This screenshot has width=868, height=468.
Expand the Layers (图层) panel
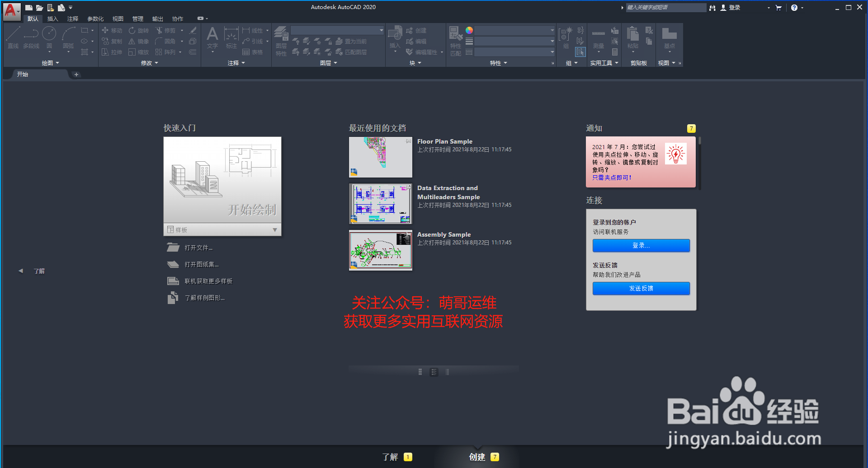[x=329, y=63]
